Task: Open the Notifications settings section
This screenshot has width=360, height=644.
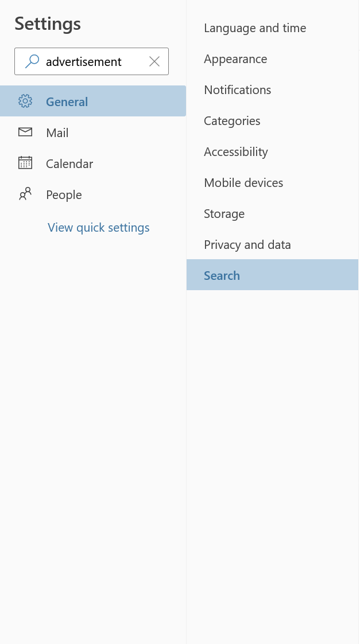Action: (x=237, y=89)
